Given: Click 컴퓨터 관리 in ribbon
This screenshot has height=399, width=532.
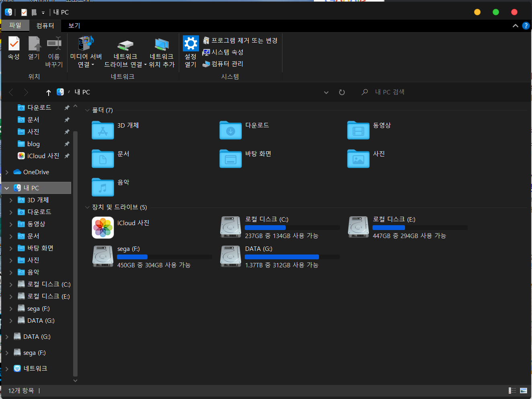Looking at the screenshot, I should [x=223, y=64].
